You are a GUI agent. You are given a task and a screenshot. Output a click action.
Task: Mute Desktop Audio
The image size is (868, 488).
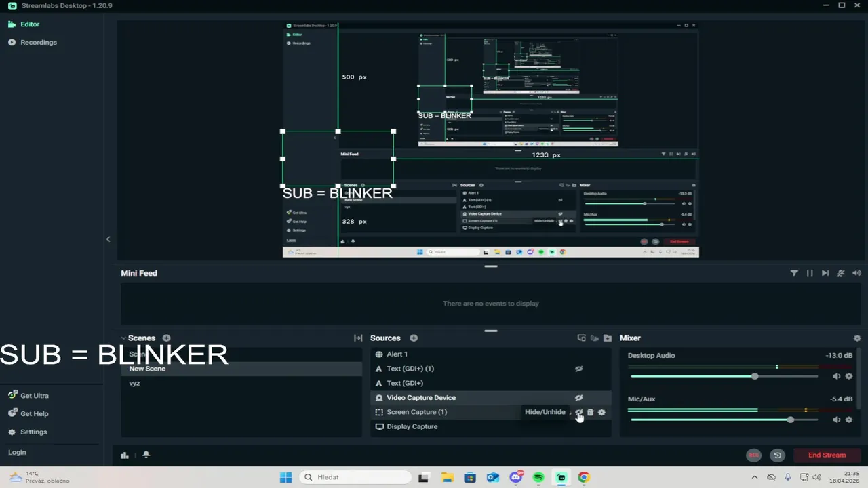(x=836, y=376)
